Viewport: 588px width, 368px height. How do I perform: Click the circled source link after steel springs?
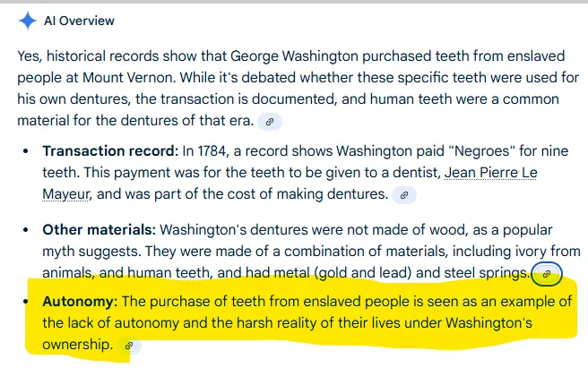[546, 273]
